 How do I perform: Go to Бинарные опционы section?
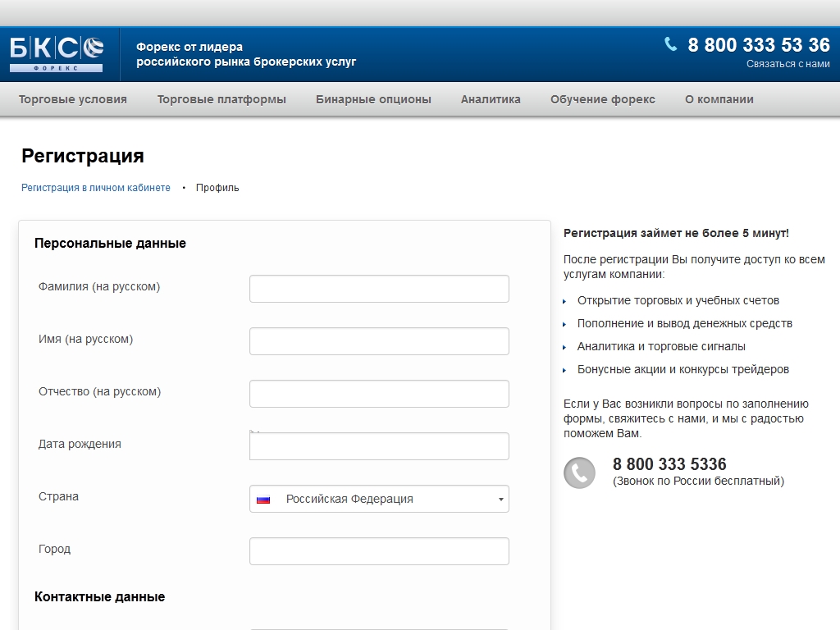point(373,99)
